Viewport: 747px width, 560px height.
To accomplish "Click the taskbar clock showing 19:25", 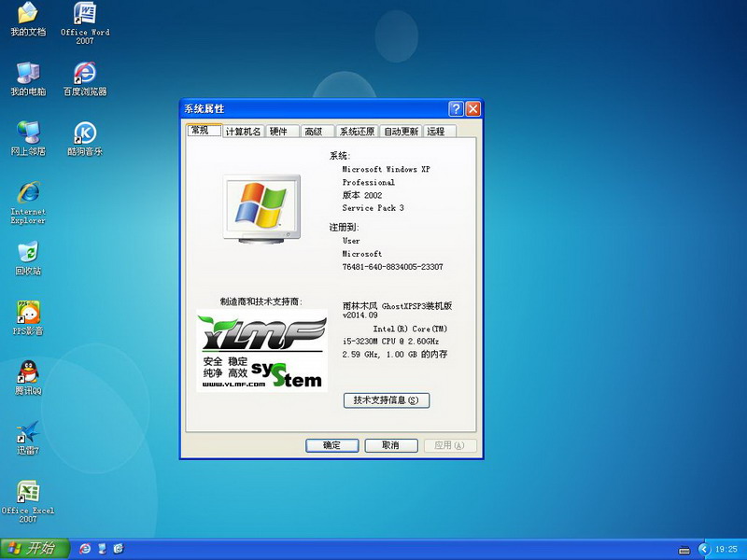I will [x=726, y=550].
